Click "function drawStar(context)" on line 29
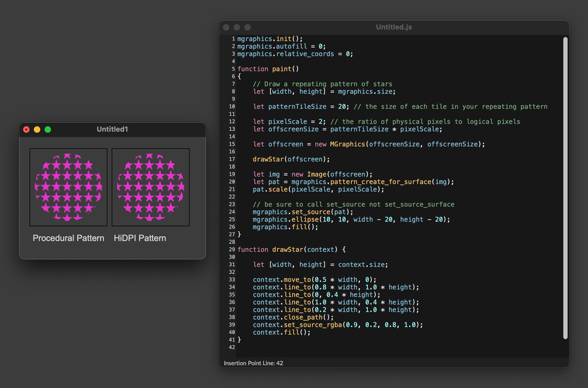Image resolution: width=588 pixels, height=388 pixels. point(292,249)
